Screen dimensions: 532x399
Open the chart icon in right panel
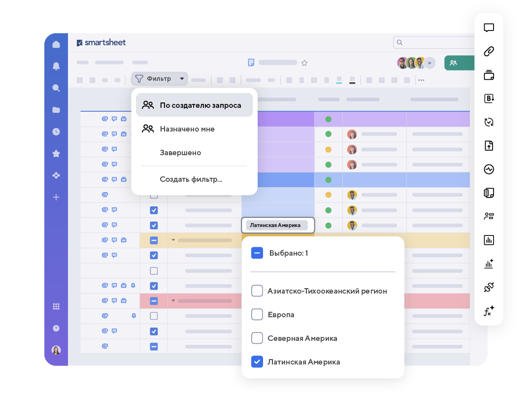click(x=489, y=240)
